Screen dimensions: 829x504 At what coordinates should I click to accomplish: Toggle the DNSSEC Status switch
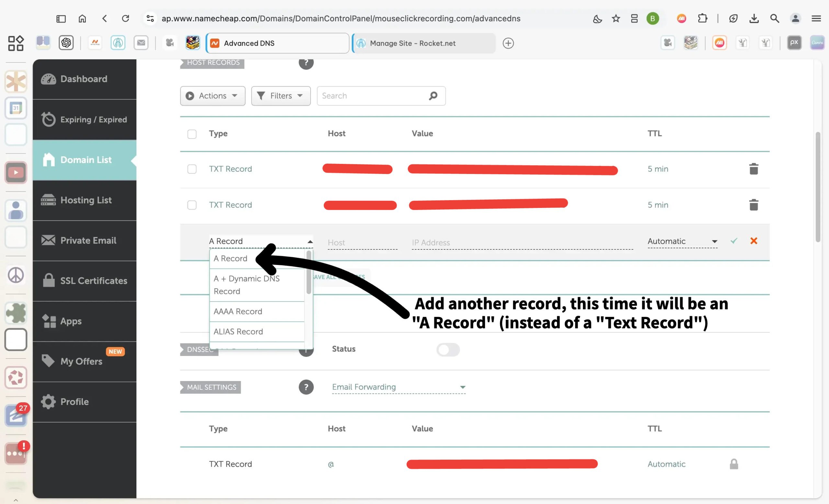(x=448, y=349)
